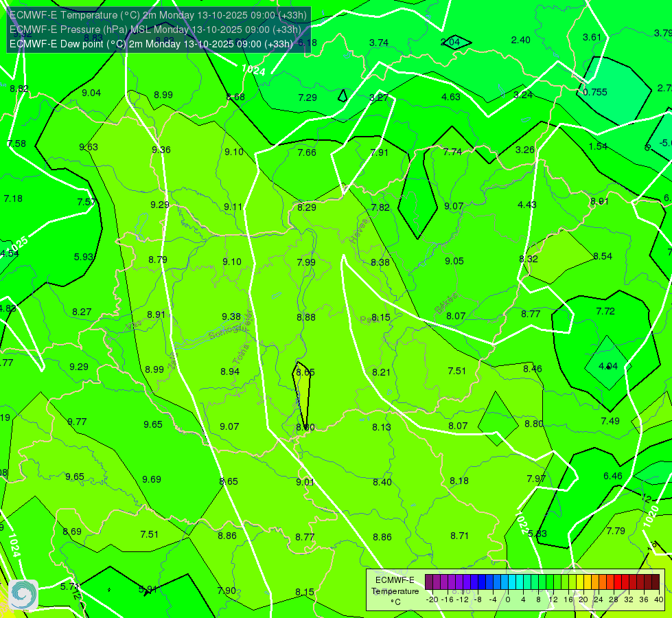The width and height of the screenshot is (672, 618).
Task: Select the ECMWF-E Dew point 2m layer label
Action: click(151, 44)
